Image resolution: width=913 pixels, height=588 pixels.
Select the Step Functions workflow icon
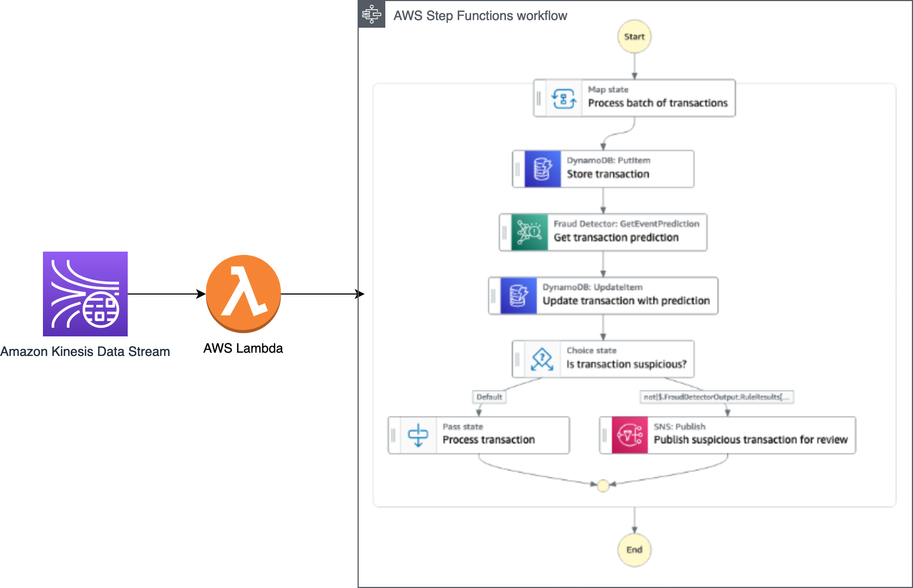coord(372,14)
